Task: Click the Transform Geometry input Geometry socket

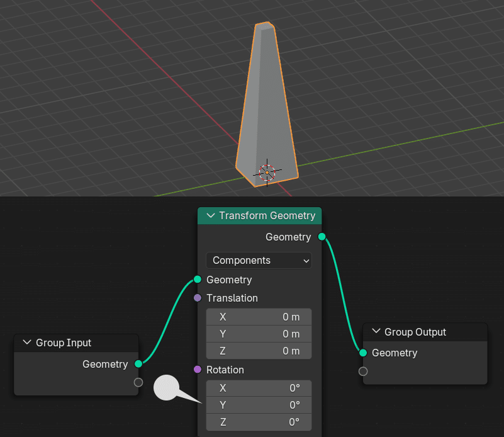Action: (198, 280)
